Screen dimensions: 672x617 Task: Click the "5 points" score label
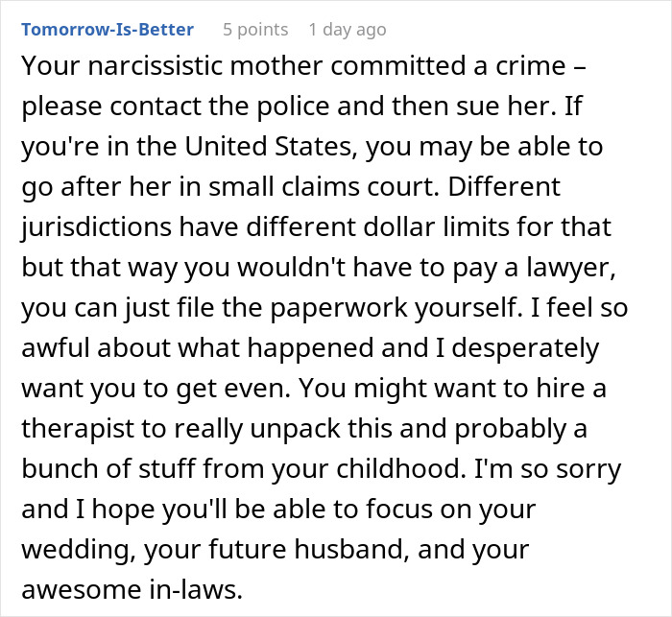tap(254, 30)
